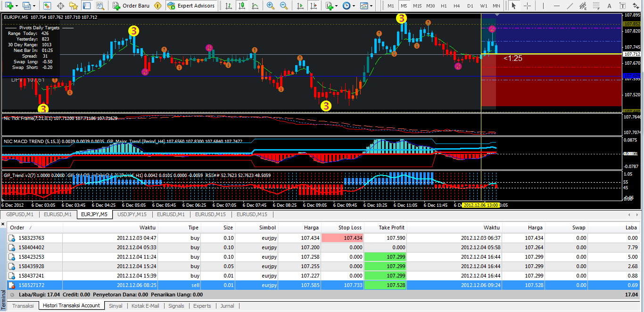
Task: Select the Crosshair tool
Action: point(526,6)
